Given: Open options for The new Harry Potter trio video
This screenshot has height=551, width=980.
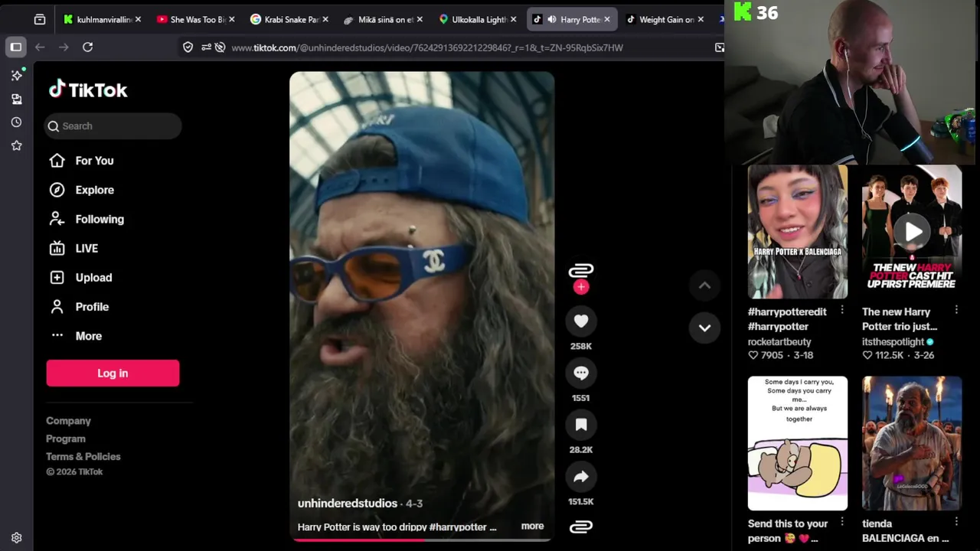Looking at the screenshot, I should pos(956,310).
